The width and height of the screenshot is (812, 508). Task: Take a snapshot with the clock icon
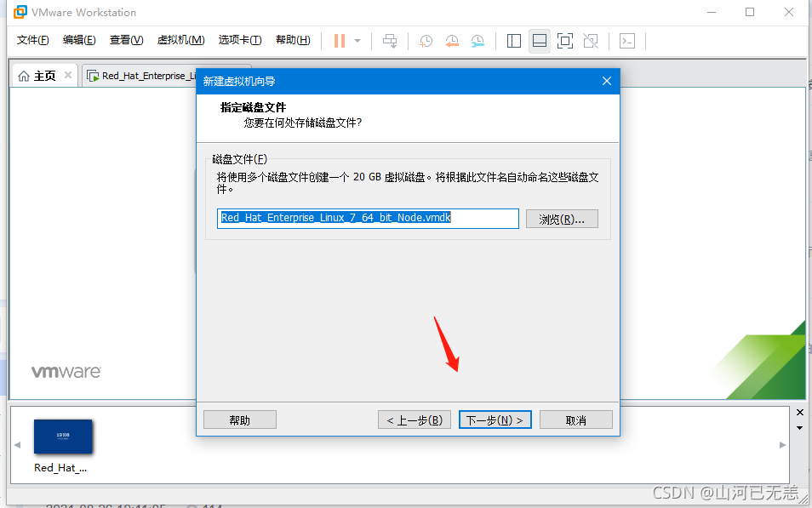426,41
